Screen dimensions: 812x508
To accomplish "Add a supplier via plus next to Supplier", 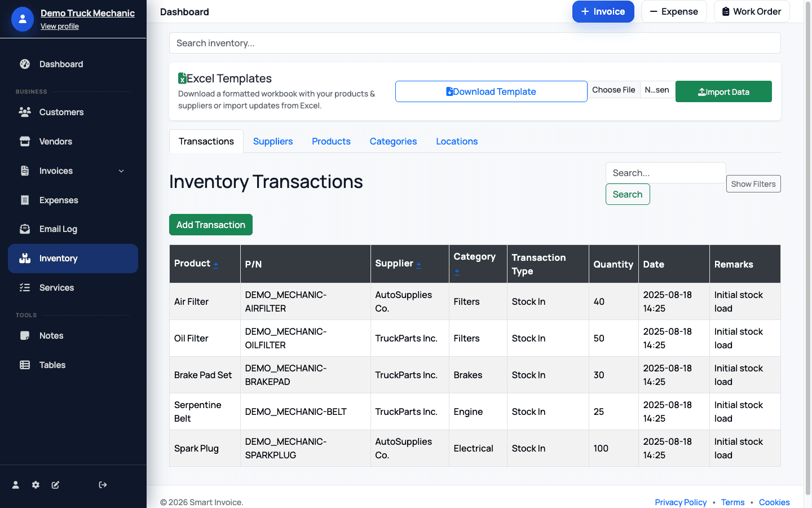I will pyautogui.click(x=418, y=264).
